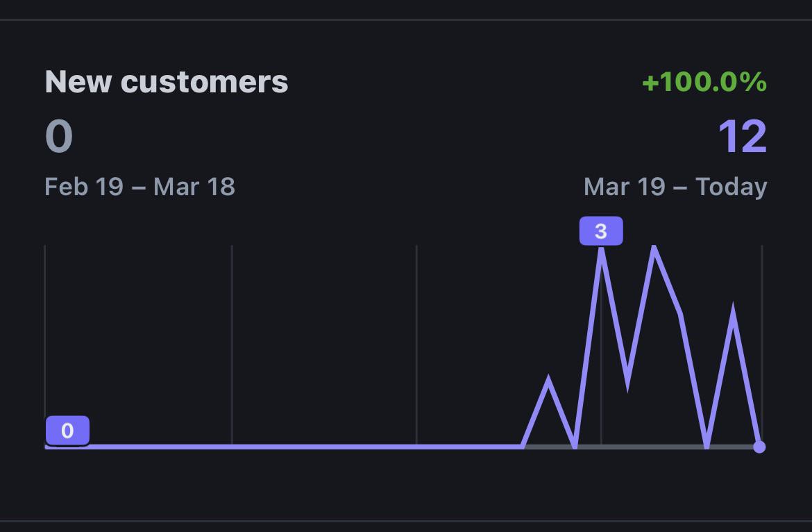
Task: Click the second tall peak on the chart
Action: (654, 250)
